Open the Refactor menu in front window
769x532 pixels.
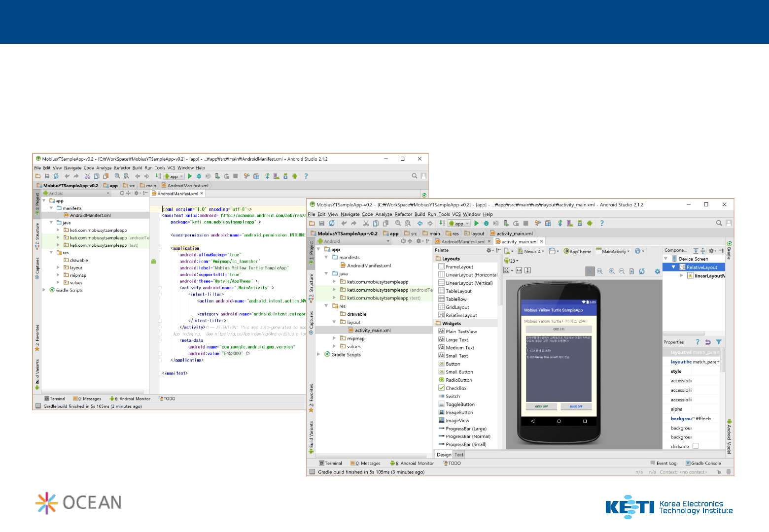tap(403, 214)
